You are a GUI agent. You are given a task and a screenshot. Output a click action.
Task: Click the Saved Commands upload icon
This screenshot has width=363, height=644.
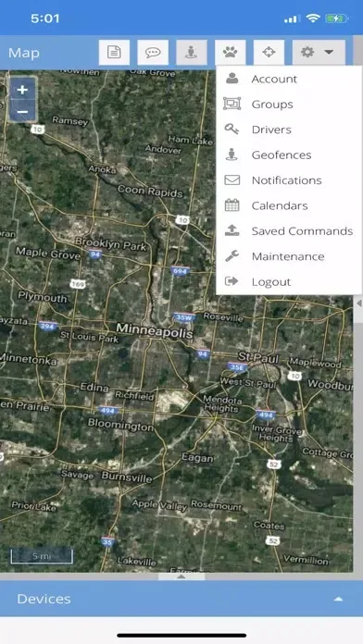tap(232, 230)
